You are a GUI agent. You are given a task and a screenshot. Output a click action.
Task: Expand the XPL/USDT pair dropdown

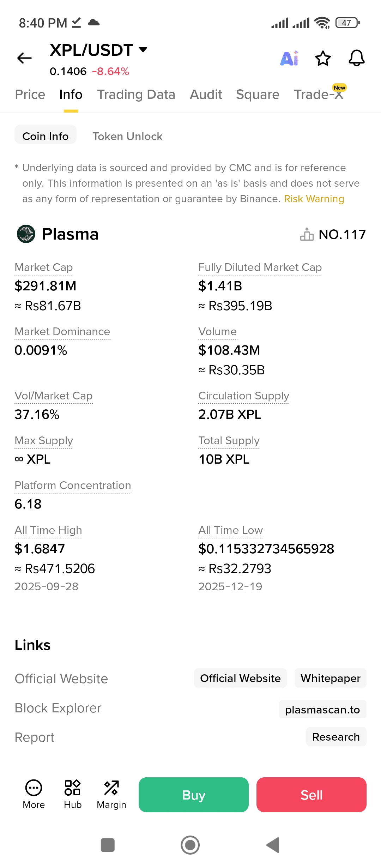pos(143,49)
